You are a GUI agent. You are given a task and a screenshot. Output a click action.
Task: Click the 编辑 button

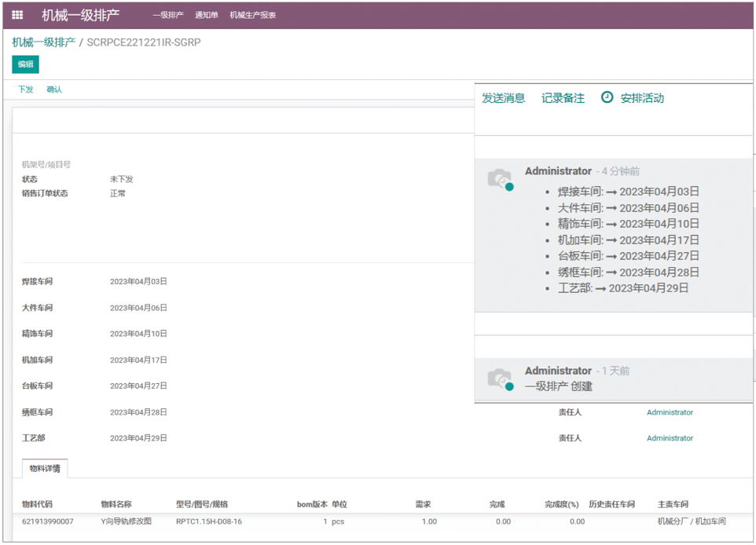tap(25, 64)
